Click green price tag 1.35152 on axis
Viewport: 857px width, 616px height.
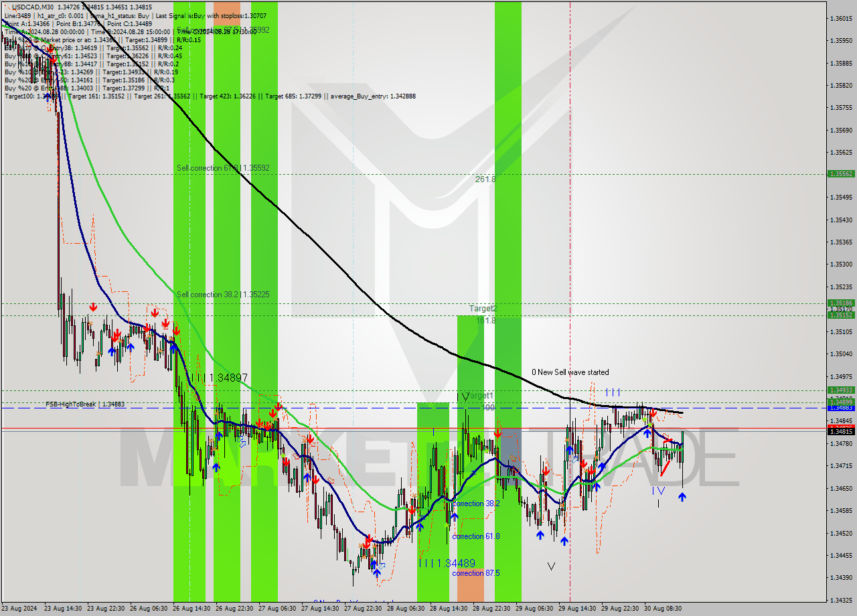(x=841, y=315)
